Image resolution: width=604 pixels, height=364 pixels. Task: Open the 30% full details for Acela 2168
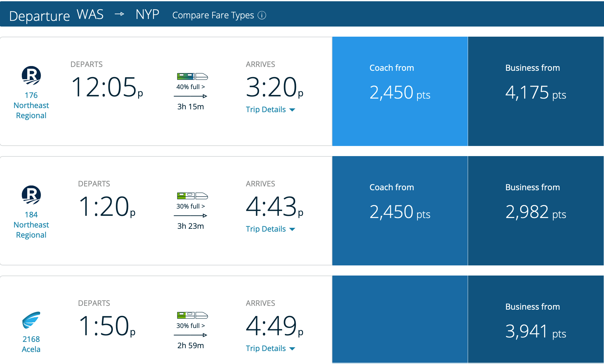point(190,326)
